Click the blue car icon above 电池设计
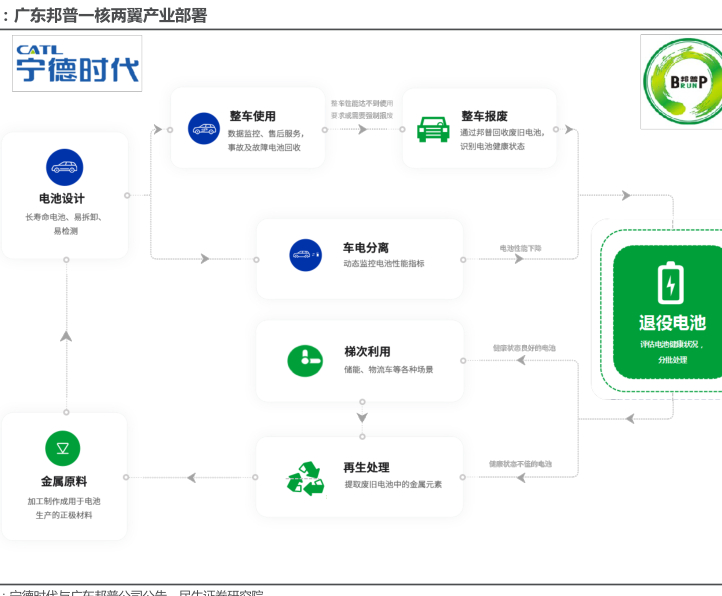The height and width of the screenshot is (596, 722). (x=64, y=166)
